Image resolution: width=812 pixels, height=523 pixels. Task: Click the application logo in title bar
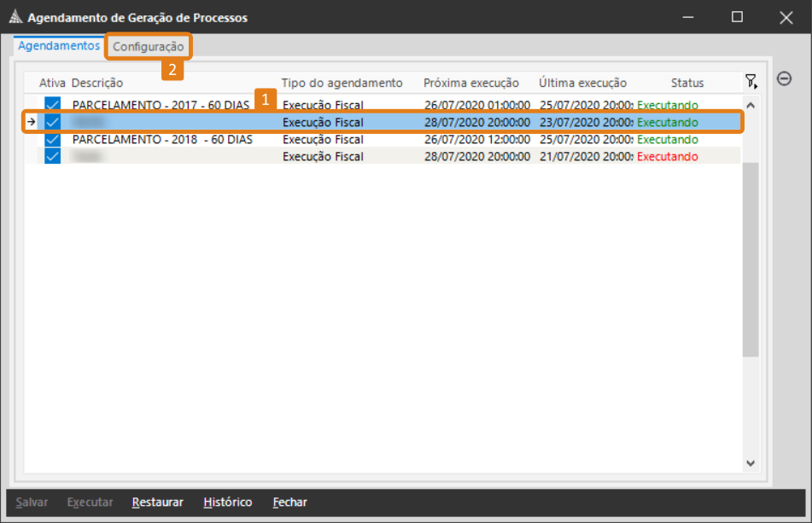tap(15, 17)
